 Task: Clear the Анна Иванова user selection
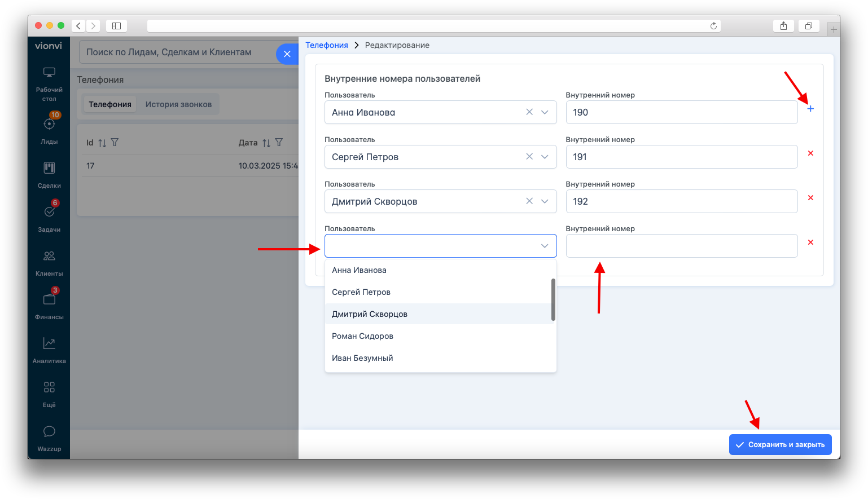click(x=529, y=112)
